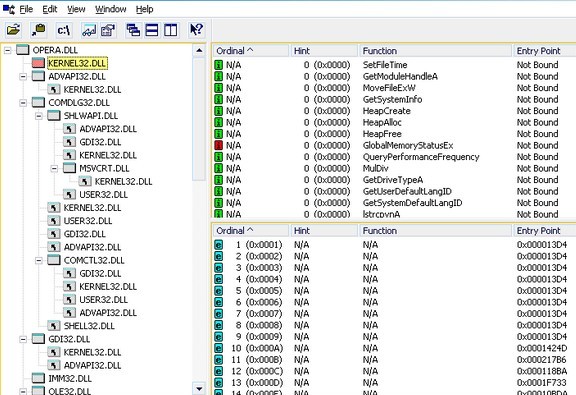Click entry point value 0x000217B6
The height and width of the screenshot is (395, 576).
pyautogui.click(x=542, y=360)
